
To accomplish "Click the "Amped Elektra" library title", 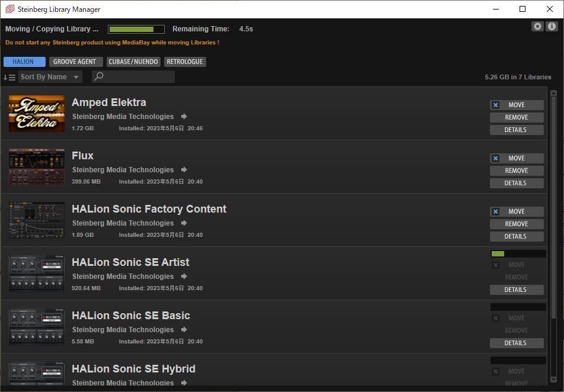I will point(109,102).
